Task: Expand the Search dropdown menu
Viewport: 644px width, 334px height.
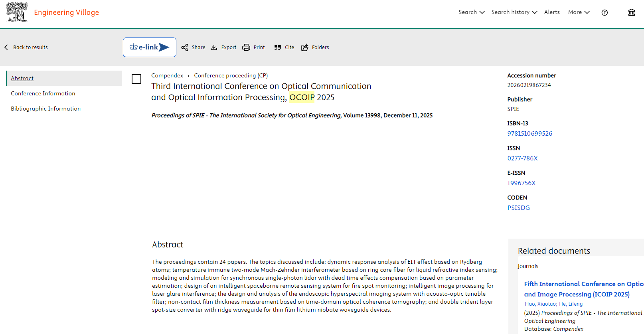Action: coord(471,12)
